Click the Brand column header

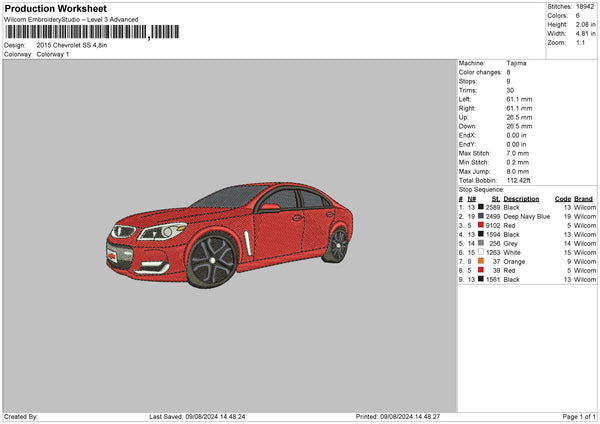click(584, 198)
